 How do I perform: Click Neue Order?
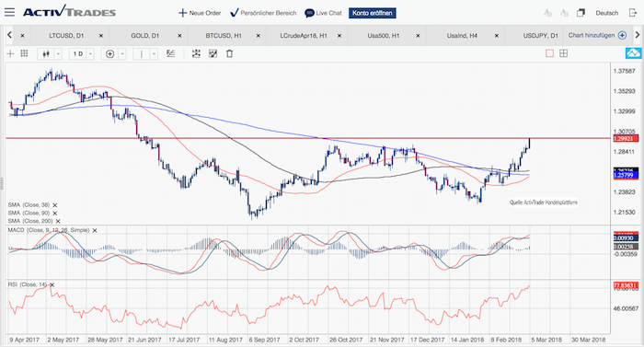coord(200,13)
